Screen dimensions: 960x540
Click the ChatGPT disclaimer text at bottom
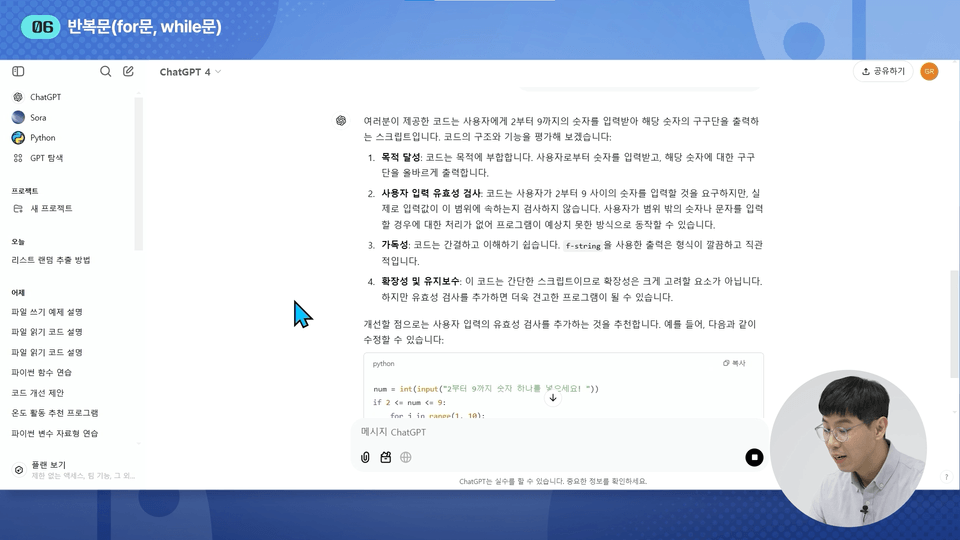pyautogui.click(x=553, y=481)
